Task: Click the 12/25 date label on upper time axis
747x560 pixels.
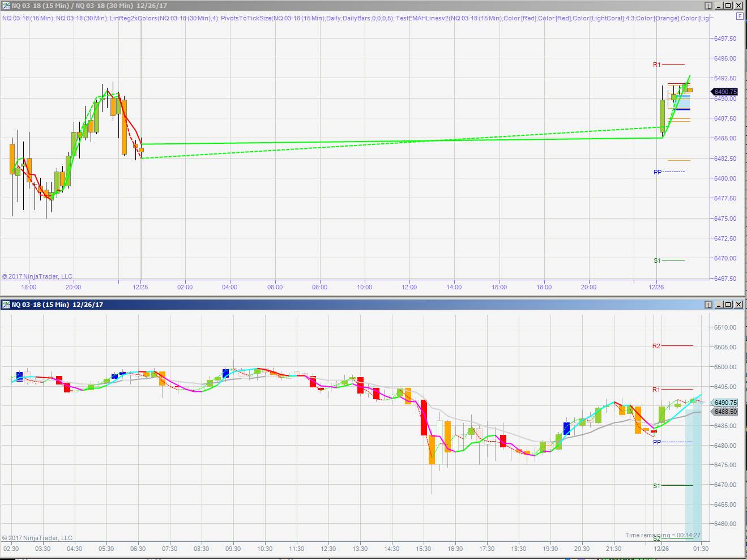Action: (140, 287)
